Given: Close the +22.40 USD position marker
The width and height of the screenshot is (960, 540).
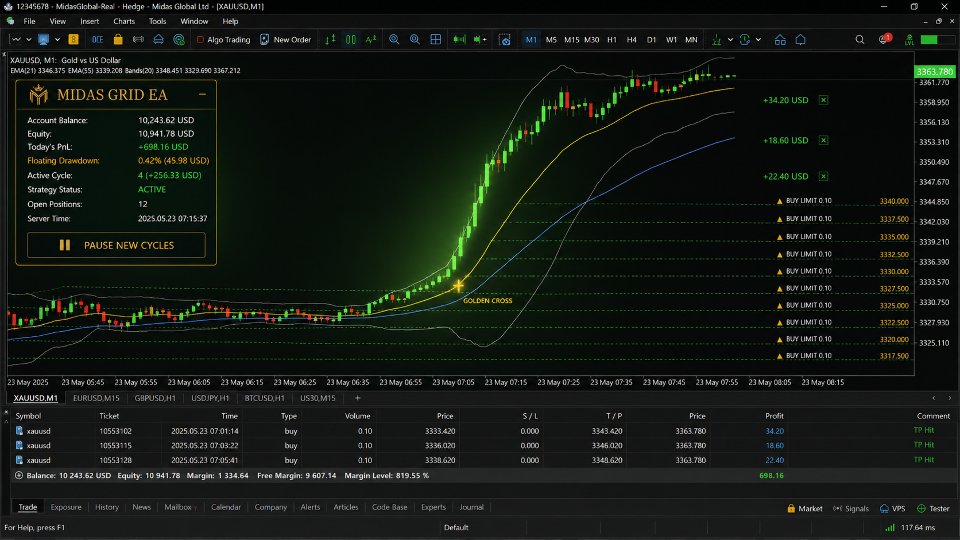Looking at the screenshot, I should tap(823, 176).
